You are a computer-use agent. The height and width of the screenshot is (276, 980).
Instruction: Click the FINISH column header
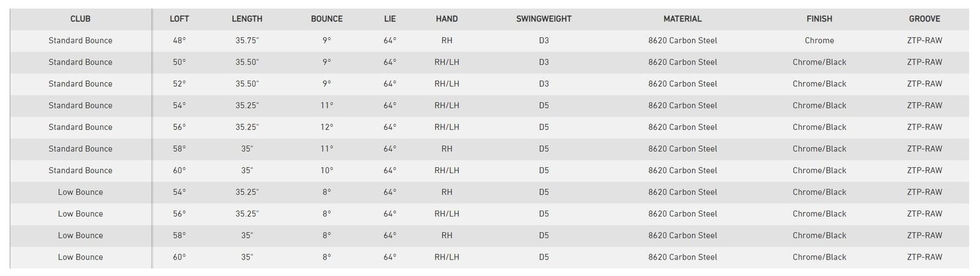pyautogui.click(x=820, y=19)
